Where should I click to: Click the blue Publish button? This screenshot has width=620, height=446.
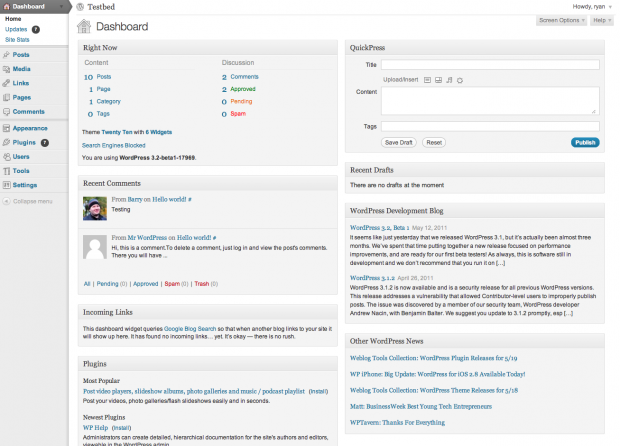(x=585, y=143)
